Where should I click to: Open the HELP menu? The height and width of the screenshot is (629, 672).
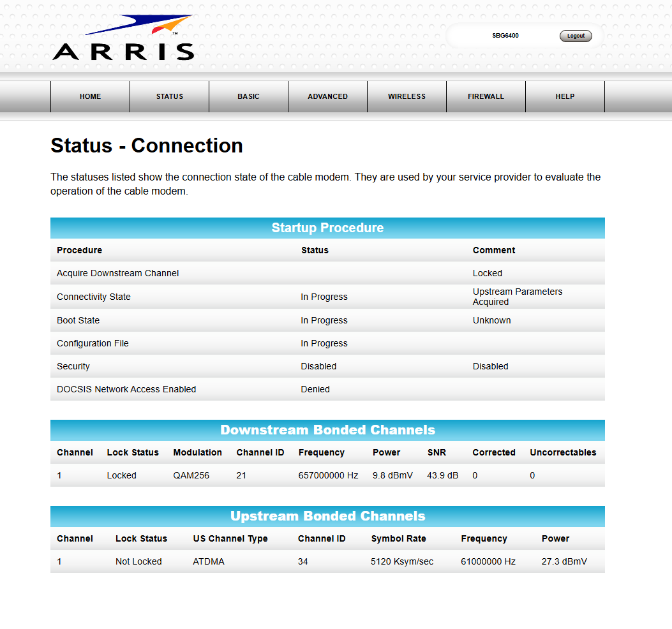click(565, 96)
